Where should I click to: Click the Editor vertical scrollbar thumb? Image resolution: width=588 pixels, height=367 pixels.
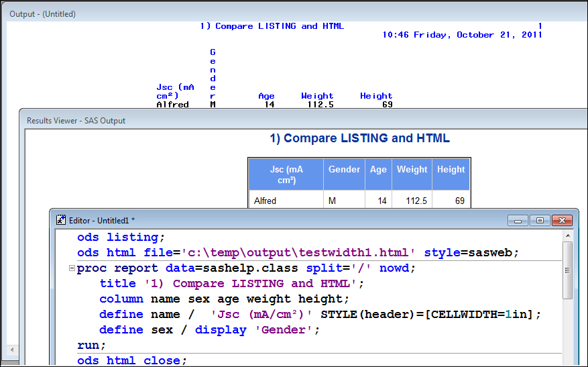tap(568, 270)
